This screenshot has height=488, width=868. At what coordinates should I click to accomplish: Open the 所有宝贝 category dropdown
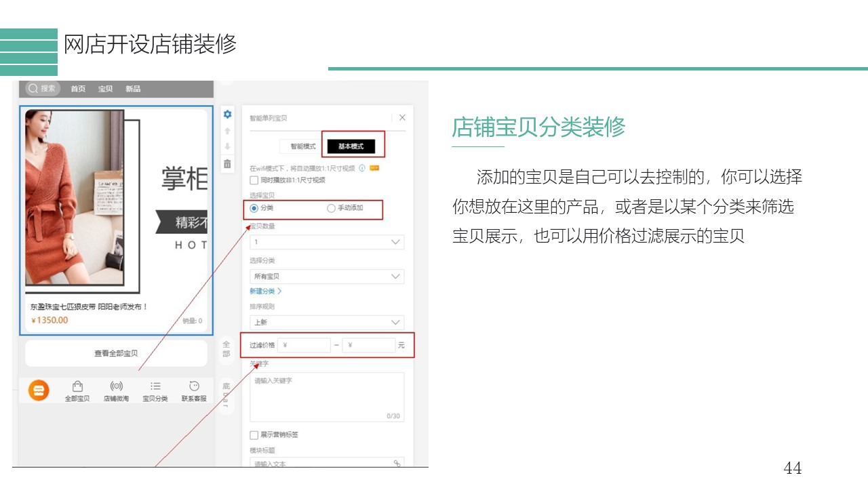click(327, 277)
